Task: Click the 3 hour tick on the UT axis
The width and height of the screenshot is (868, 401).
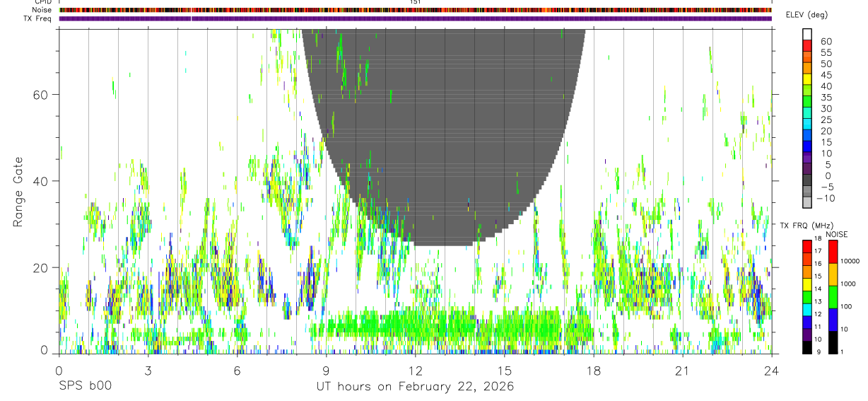Action: pos(148,370)
